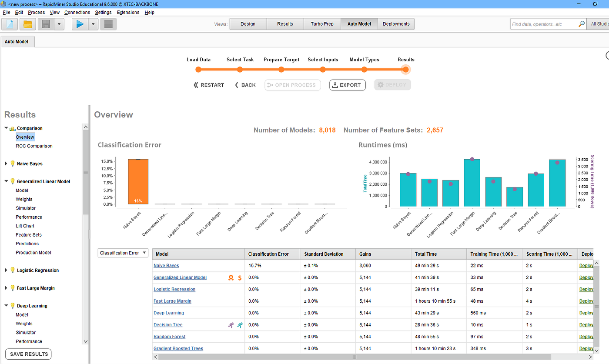Click the dollar icon next to Generalized Linear Model

coord(240,277)
